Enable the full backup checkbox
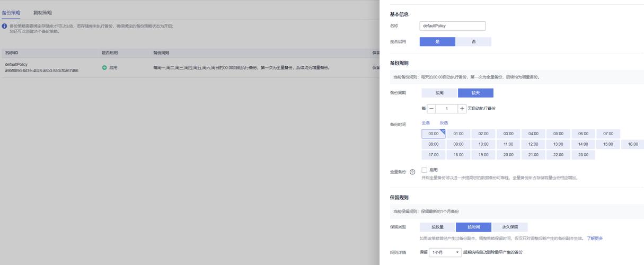Image resolution: width=644 pixels, height=265 pixels. (424, 170)
